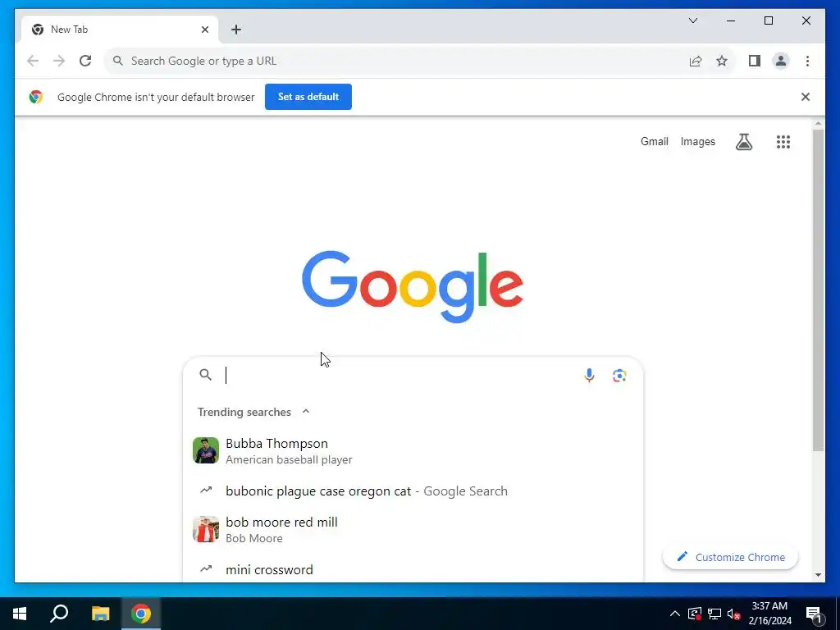Screen dimensions: 840x630
Task: Click the magnifier in Google search box
Action: point(205,374)
